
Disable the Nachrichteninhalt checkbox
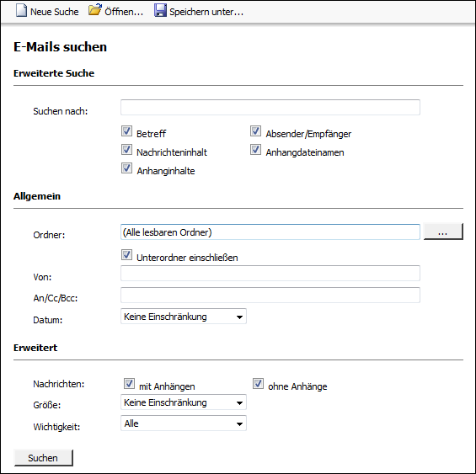coord(126,150)
